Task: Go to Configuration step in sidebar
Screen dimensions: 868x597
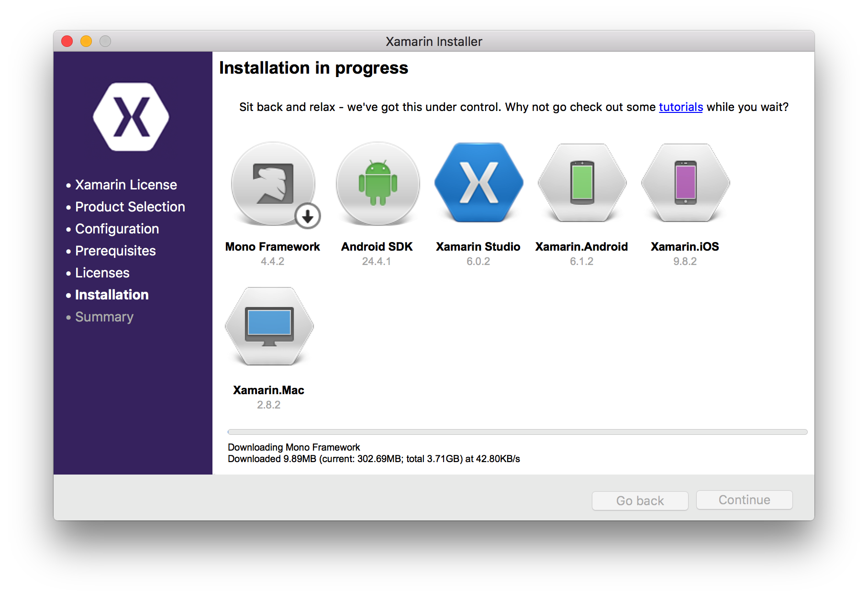Action: coord(117,229)
